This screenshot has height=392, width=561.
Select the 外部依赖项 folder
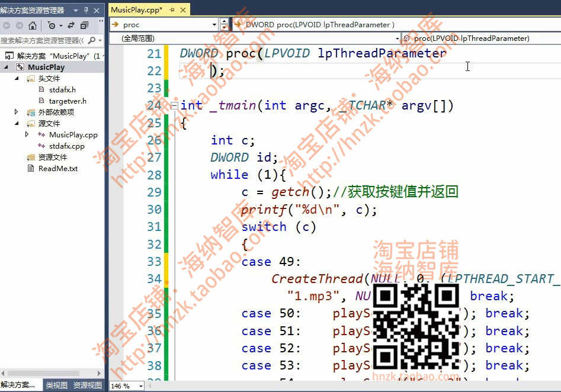[56, 113]
